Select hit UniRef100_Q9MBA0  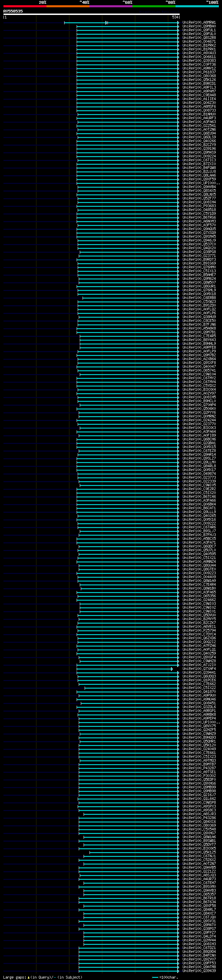pos(199,26)
